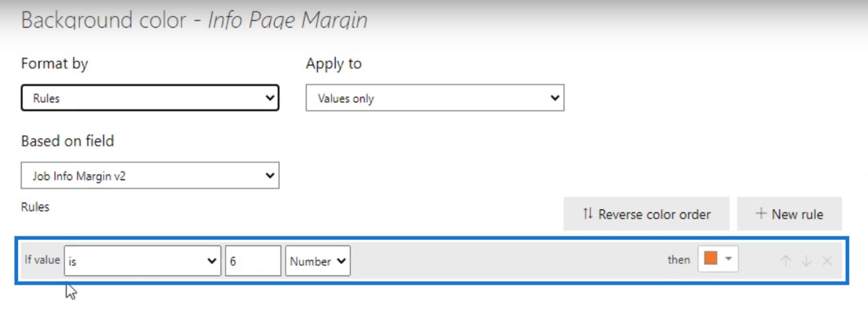Image resolution: width=868 pixels, height=313 pixels.
Task: Open the Apply to Values only dropdown
Action: pos(435,98)
